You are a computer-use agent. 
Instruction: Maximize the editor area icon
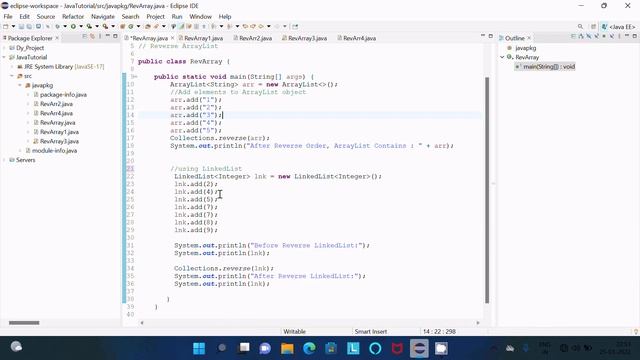pos(491,36)
